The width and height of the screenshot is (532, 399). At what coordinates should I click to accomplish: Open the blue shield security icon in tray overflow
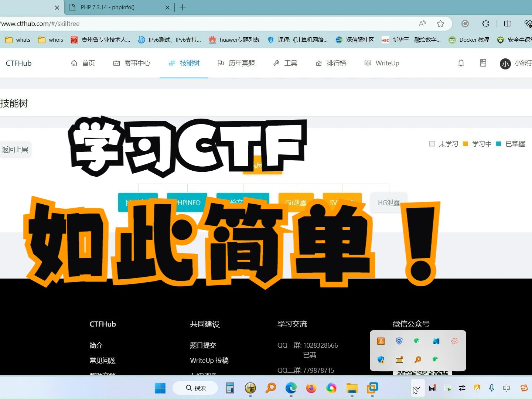399,341
